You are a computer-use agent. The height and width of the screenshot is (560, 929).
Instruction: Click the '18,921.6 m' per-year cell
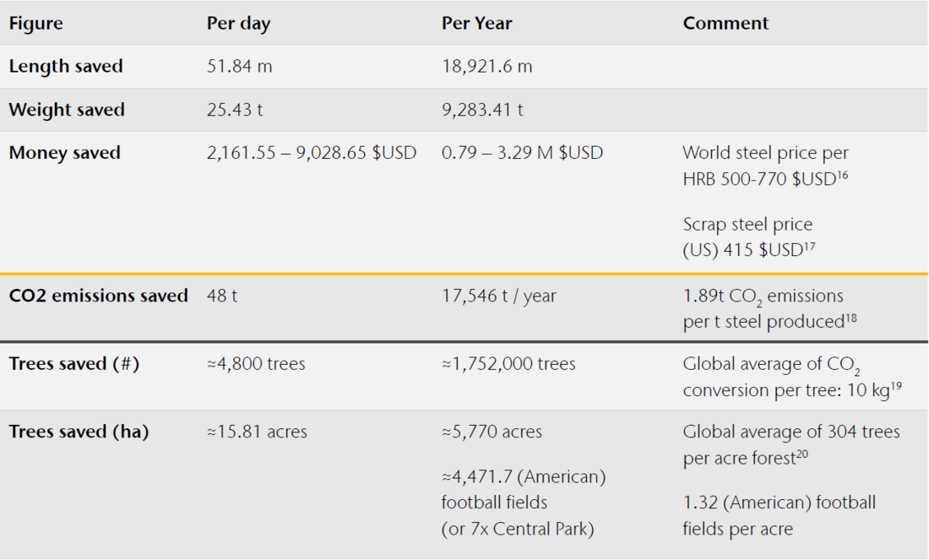click(x=486, y=67)
